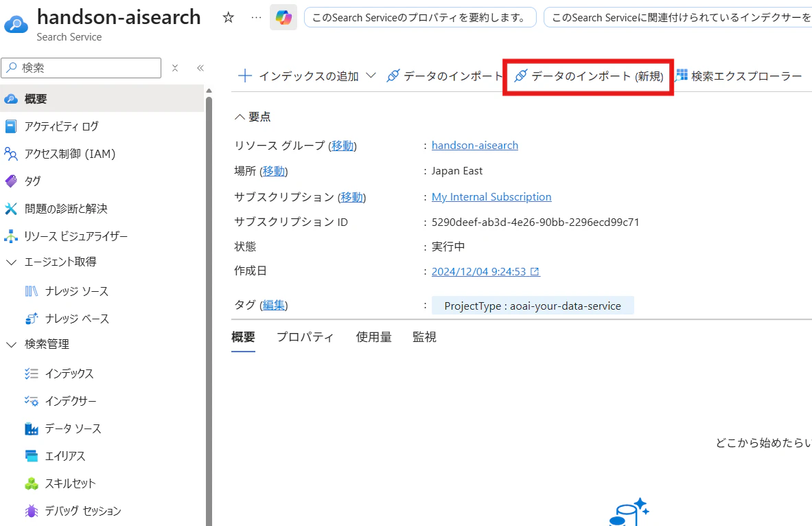Collapse the 要点 section chevron
This screenshot has height=526, width=812.
coord(240,117)
